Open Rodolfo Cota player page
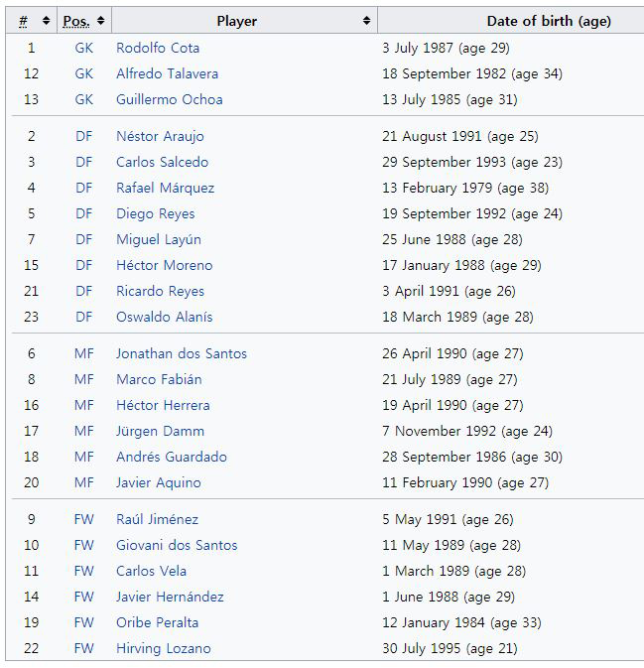This screenshot has width=644, height=668. coord(158,48)
